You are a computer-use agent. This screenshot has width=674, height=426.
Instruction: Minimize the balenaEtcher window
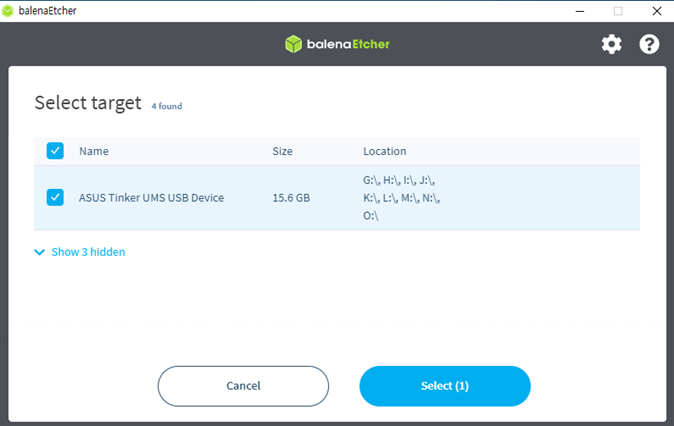pyautogui.click(x=580, y=11)
